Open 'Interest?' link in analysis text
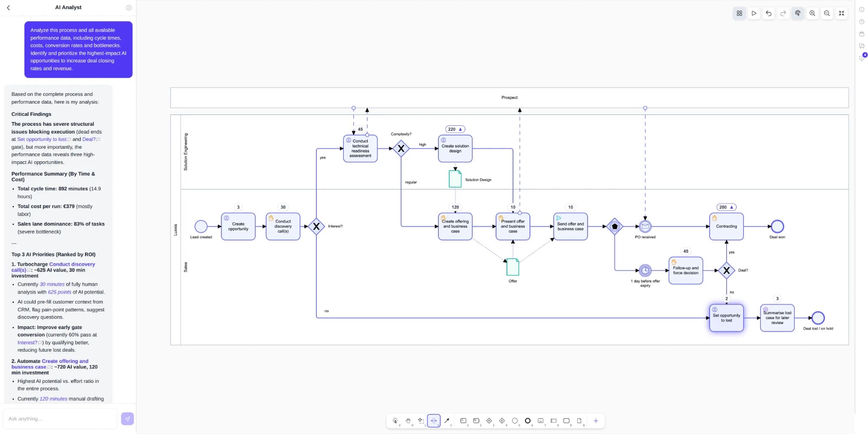The height and width of the screenshot is (434, 868). pyautogui.click(x=27, y=343)
